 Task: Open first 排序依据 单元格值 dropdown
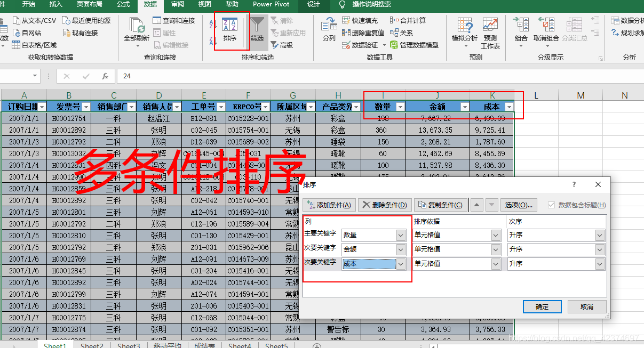coord(496,235)
